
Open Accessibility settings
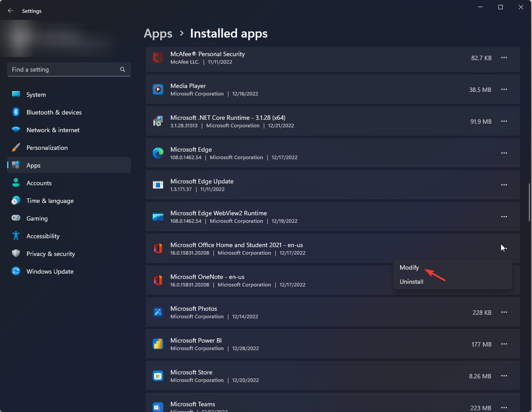pos(69,236)
